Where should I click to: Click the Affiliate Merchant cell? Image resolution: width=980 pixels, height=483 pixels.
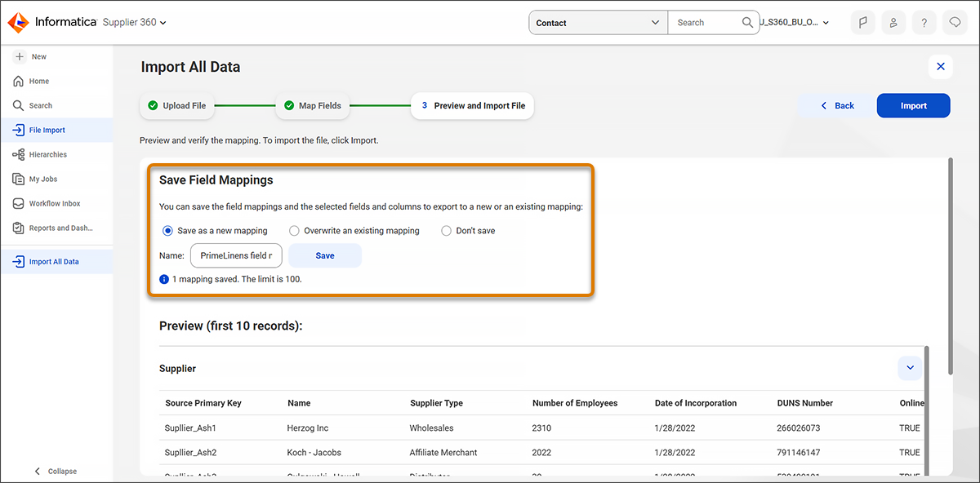tap(443, 453)
